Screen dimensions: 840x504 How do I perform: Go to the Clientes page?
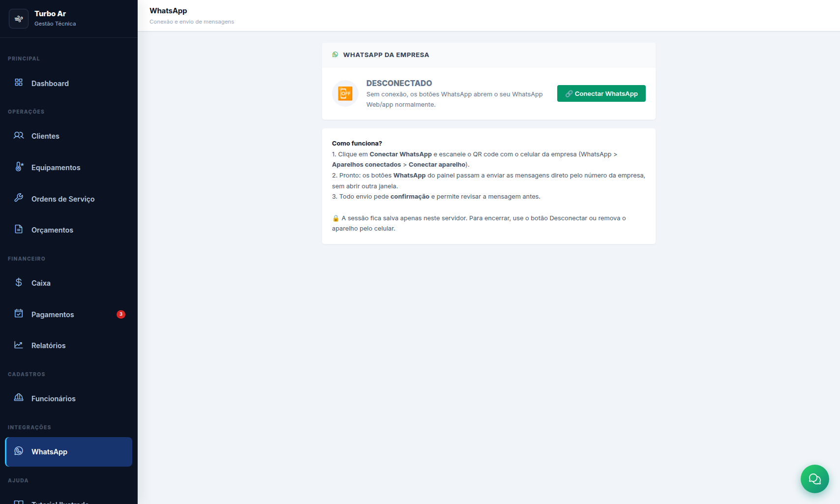pyautogui.click(x=69, y=136)
